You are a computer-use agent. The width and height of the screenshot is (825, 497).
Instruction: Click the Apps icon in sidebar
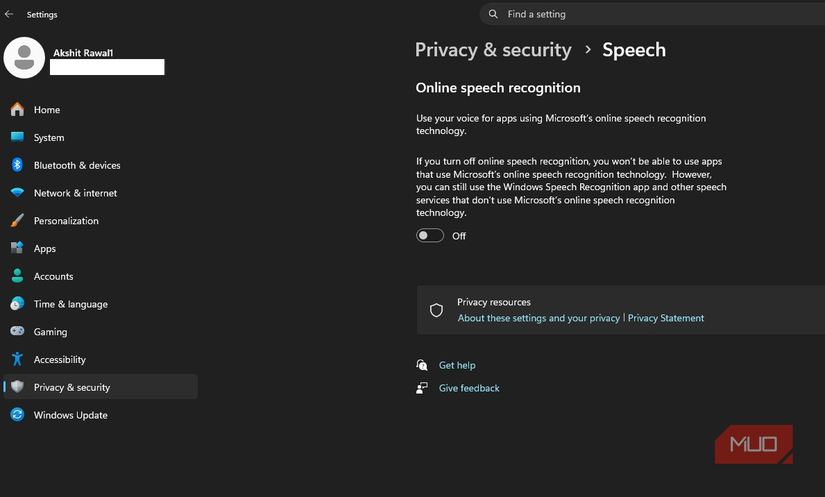tap(17, 248)
